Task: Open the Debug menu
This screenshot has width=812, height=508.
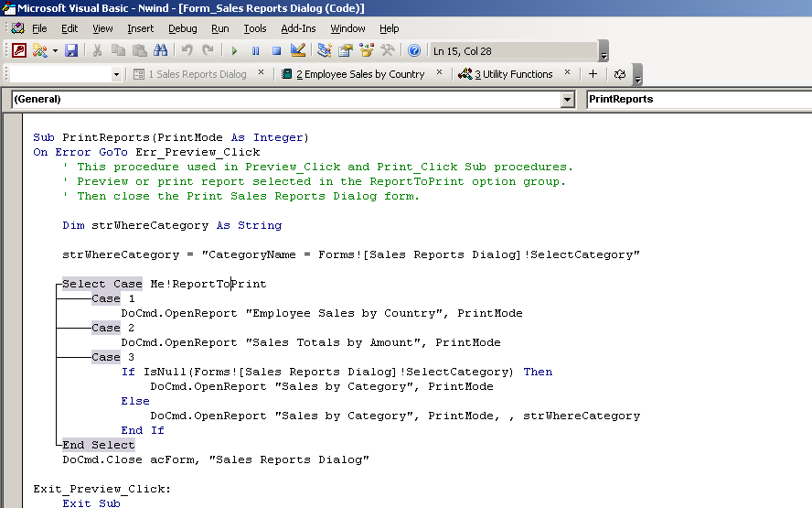Action: [183, 28]
